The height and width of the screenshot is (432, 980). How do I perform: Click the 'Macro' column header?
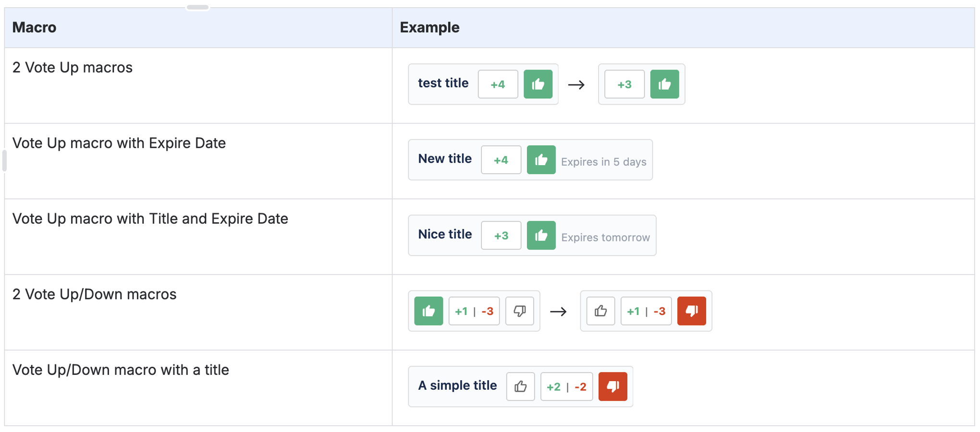tap(34, 27)
